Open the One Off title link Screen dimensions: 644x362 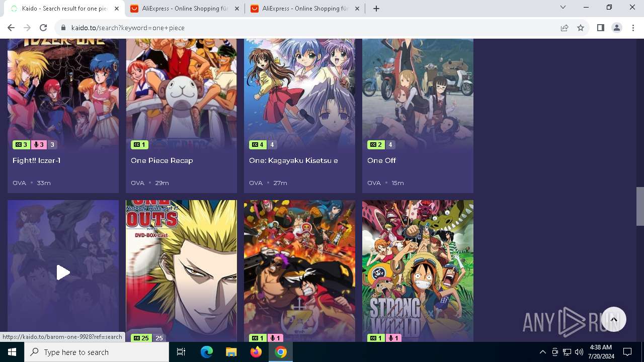click(381, 160)
